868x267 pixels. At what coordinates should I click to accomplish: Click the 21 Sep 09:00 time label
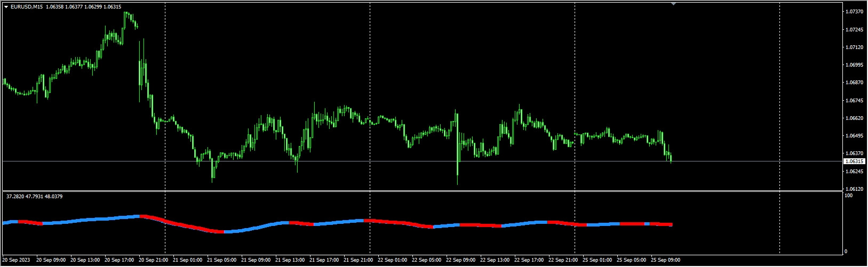pyautogui.click(x=256, y=260)
